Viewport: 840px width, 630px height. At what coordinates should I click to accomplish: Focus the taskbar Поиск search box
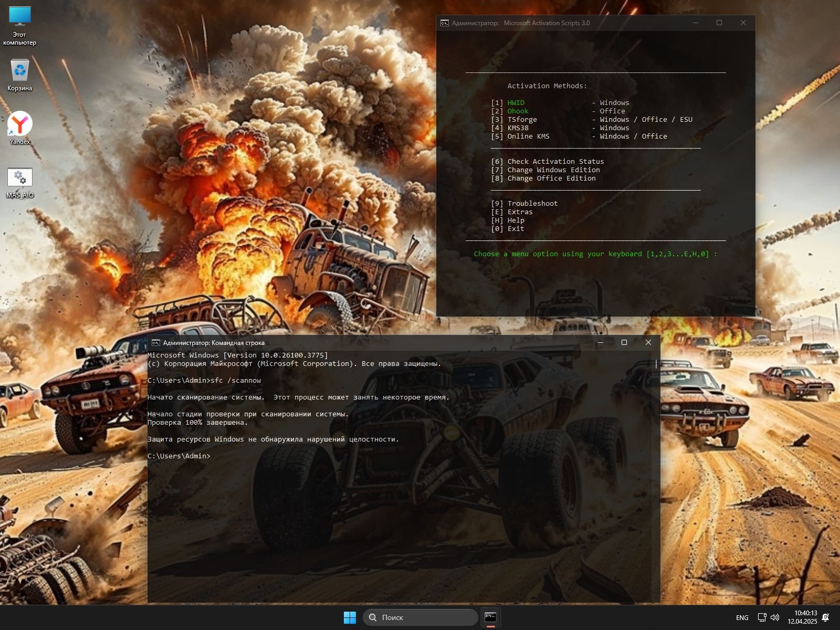[x=420, y=617]
